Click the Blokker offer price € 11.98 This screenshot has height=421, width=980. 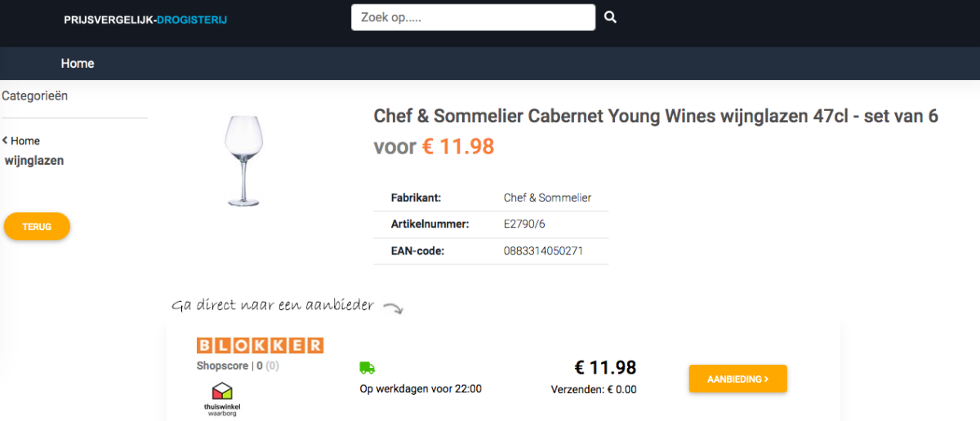[605, 367]
